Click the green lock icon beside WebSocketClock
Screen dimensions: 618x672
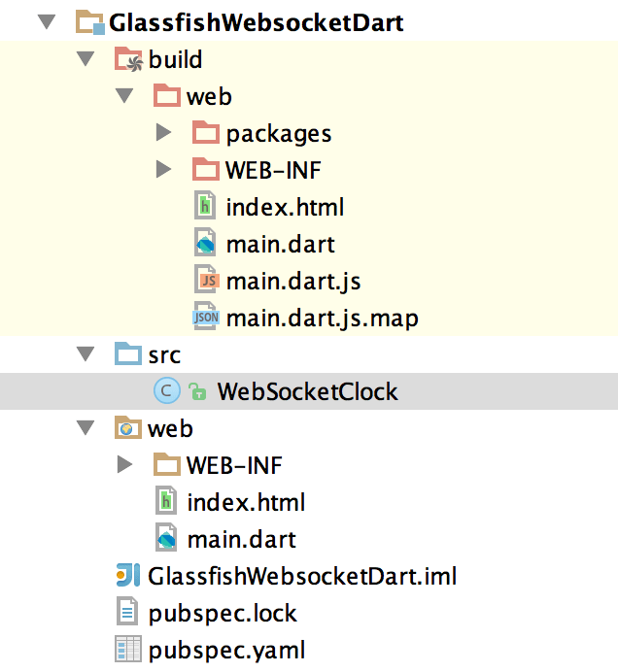click(196, 391)
